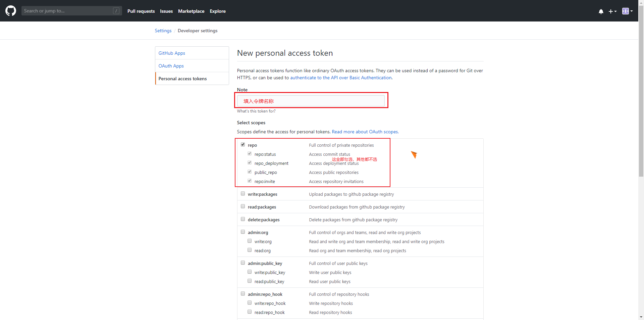644x320 pixels.
Task: Select Pull requests in the top menu
Action: (x=141, y=11)
